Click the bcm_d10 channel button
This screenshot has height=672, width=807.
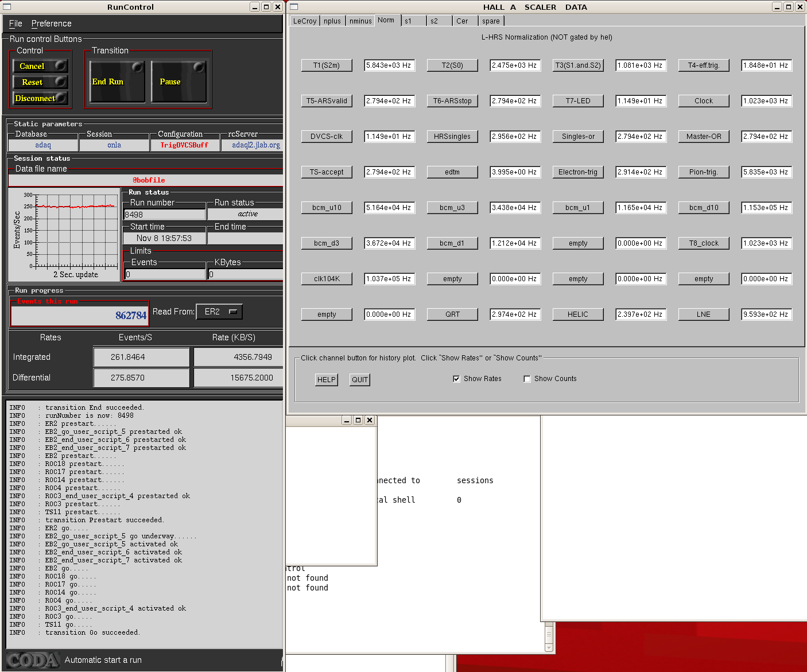[x=704, y=208]
